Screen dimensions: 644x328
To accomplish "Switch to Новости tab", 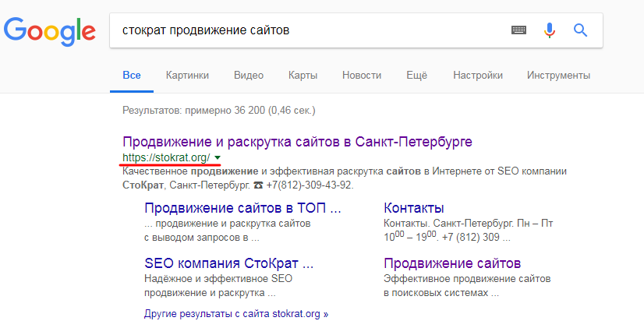I will click(362, 76).
